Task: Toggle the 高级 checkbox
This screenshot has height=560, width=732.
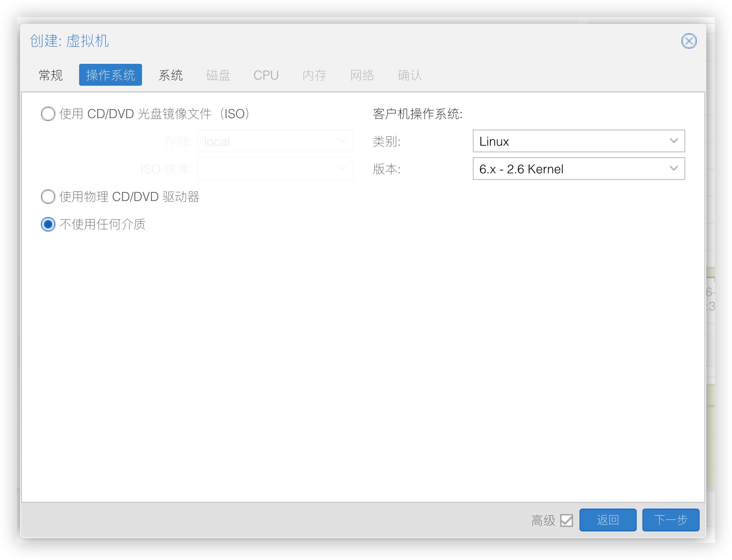Action: point(567,520)
